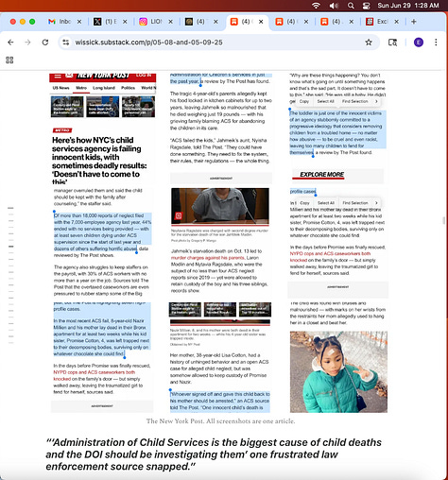Image resolution: width=448 pixels, height=480 pixels.
Task: Switch to the tab with brown circular icon
Action: coord(196,22)
